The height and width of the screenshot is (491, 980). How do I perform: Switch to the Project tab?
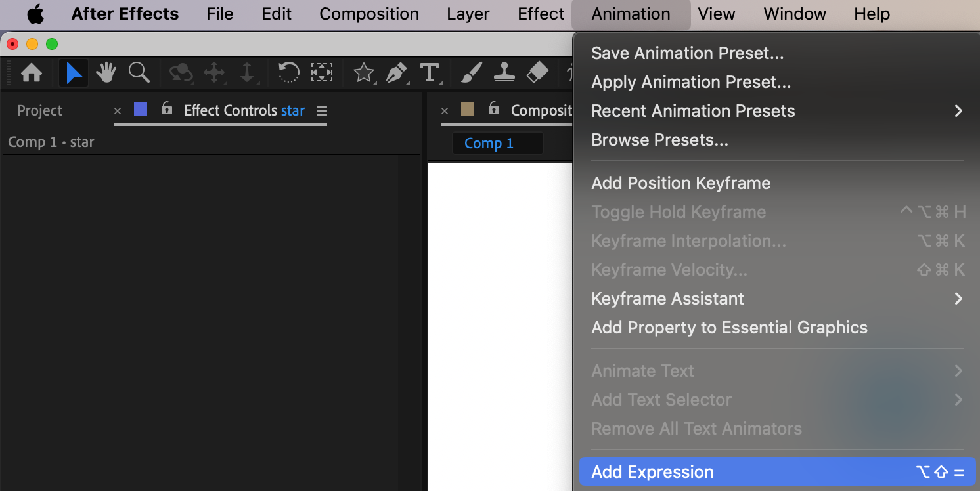39,111
